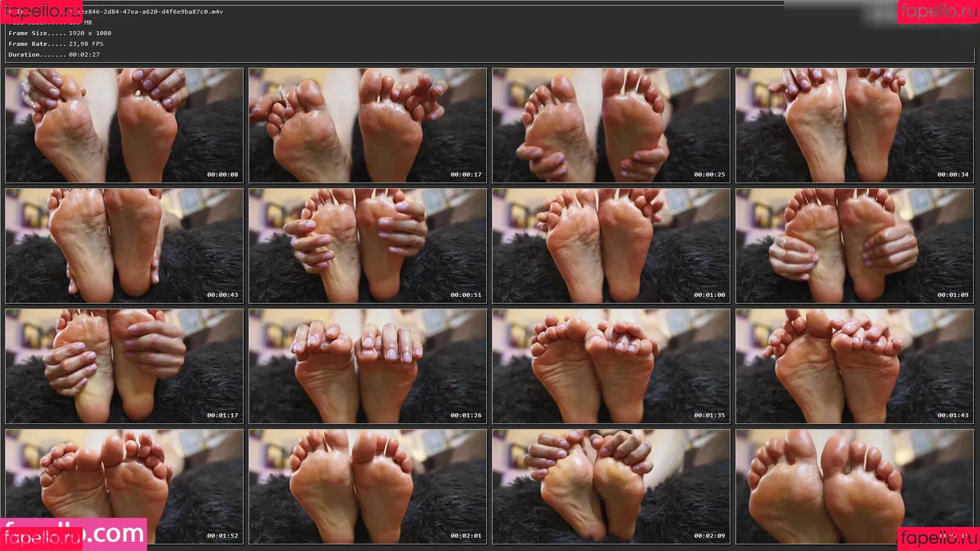Image resolution: width=980 pixels, height=551 pixels.
Task: Open the 00:00:34 frame preview
Action: point(854,126)
